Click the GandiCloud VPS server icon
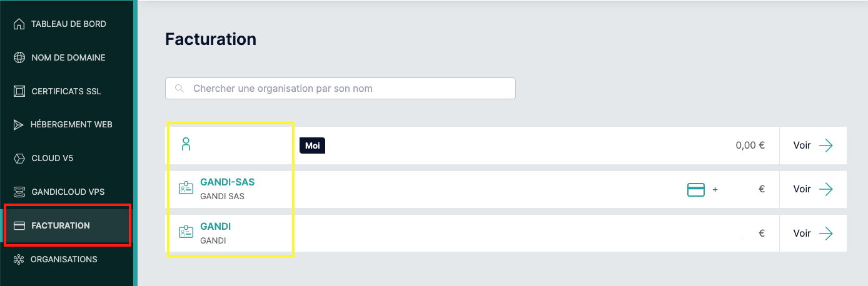 [19, 192]
